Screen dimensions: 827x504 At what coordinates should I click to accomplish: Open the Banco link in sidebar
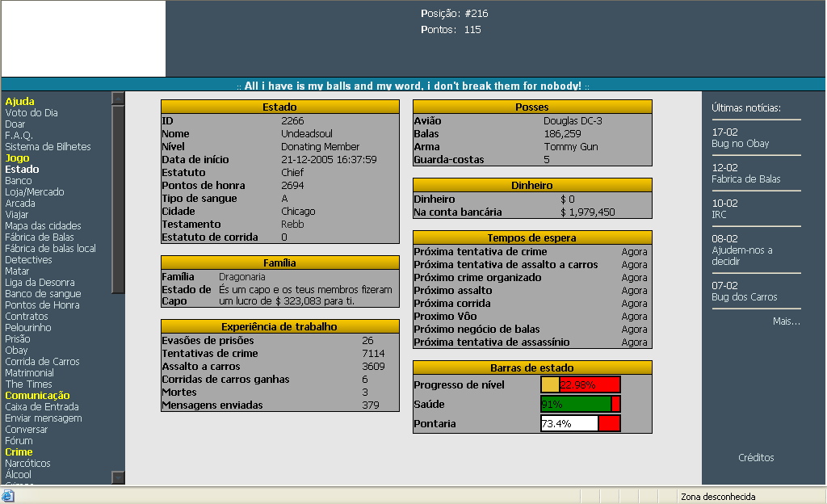coord(19,181)
